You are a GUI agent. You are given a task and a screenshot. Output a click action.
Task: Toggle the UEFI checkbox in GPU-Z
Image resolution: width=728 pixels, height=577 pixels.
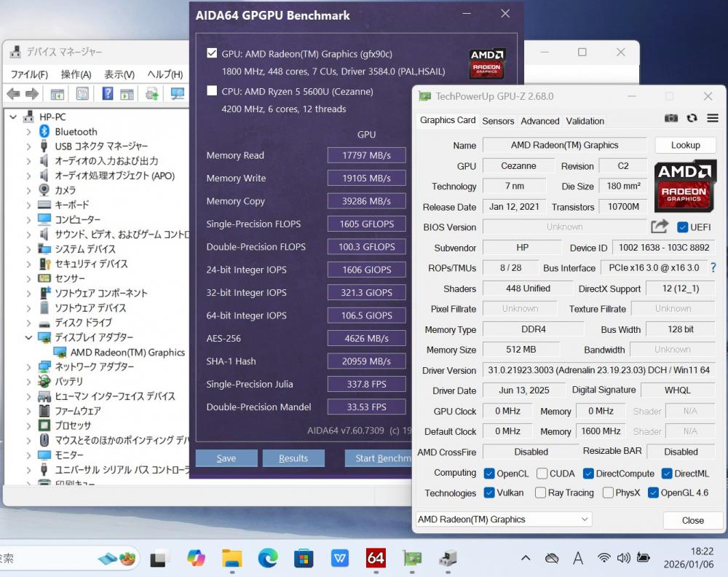coord(682,227)
